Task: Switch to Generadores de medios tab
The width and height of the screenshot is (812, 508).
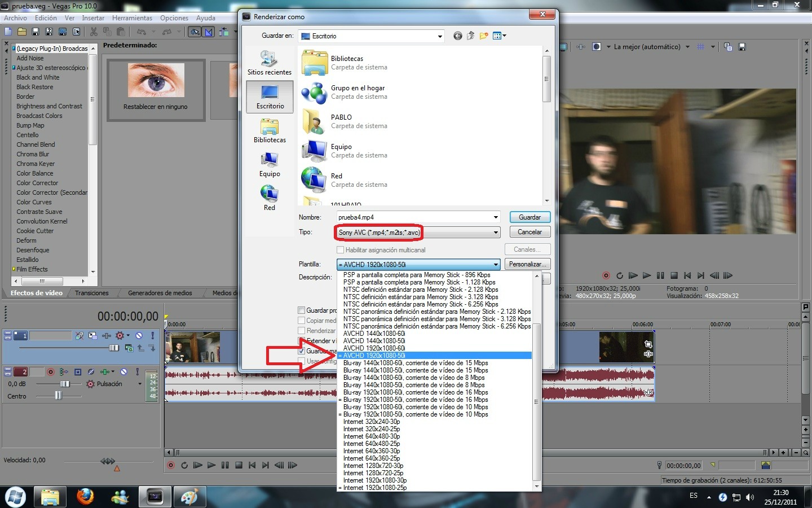Action: click(x=160, y=293)
